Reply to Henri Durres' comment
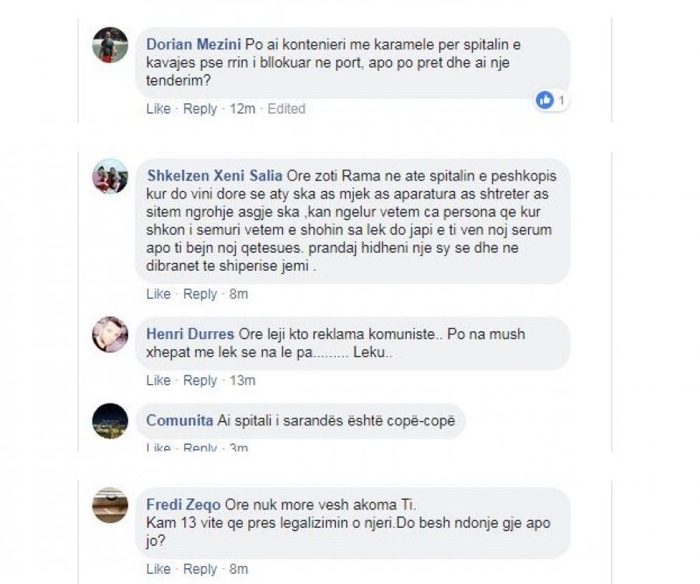Image resolution: width=700 pixels, height=584 pixels. pos(200,380)
